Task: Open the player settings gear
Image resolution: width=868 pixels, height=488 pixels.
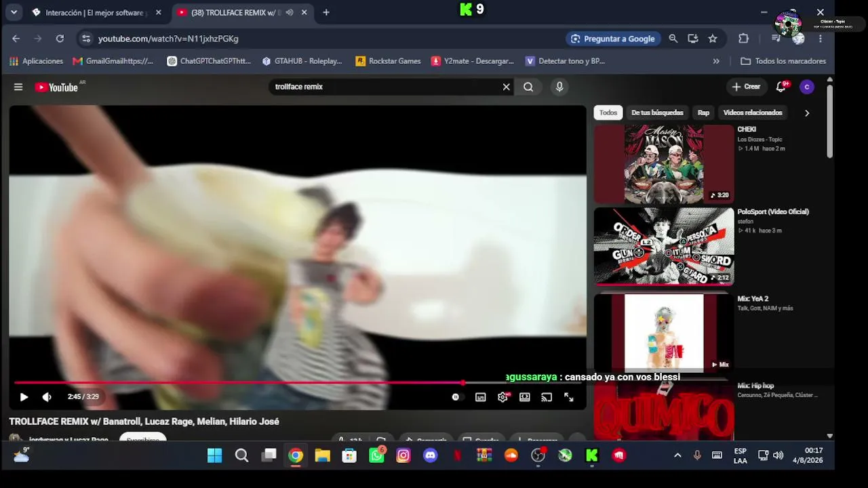Action: [502, 397]
